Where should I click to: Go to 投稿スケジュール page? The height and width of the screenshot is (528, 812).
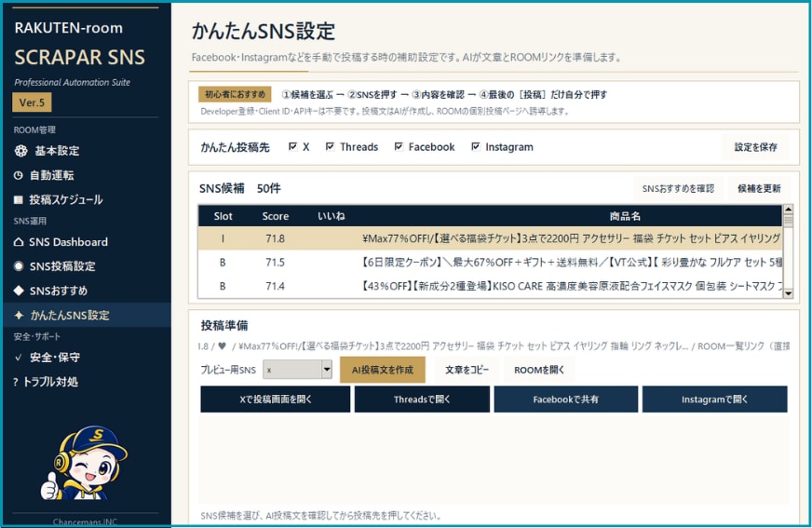click(87, 200)
